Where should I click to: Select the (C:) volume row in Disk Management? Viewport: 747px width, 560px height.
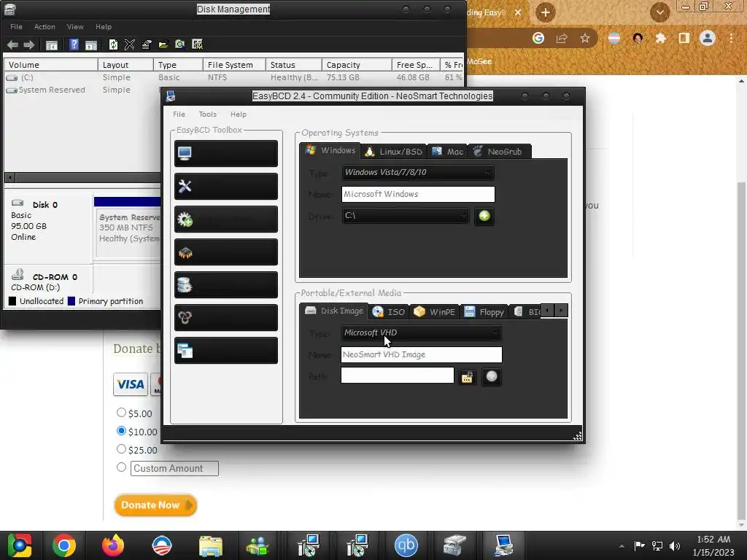233,77
